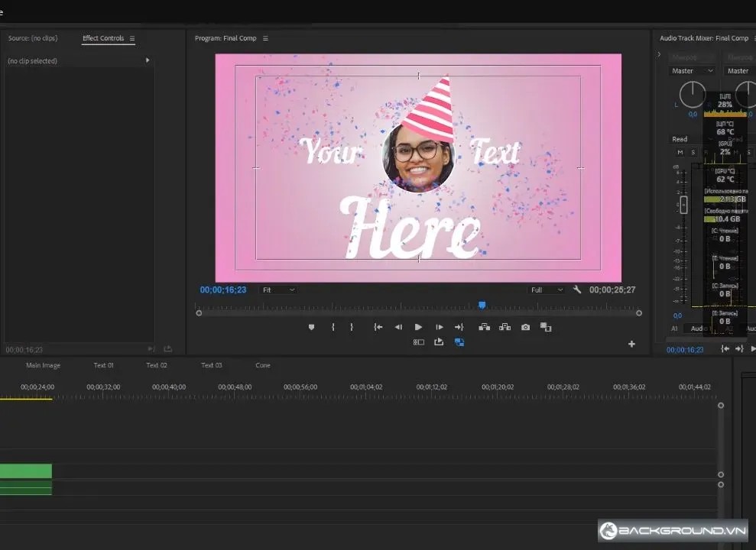Add a marker in Program monitor
The width and height of the screenshot is (756, 550).
[x=311, y=327]
